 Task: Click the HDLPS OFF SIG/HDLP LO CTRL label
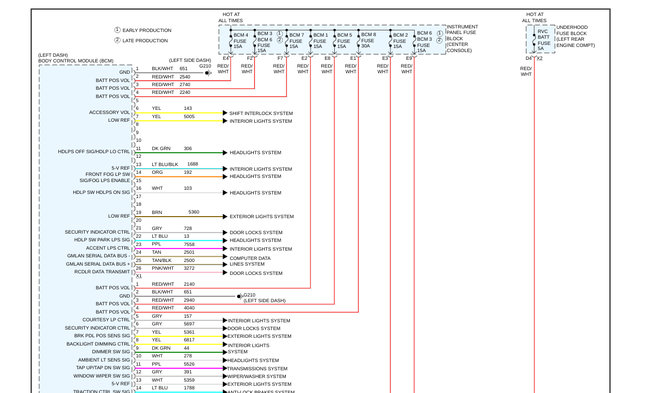pos(94,152)
